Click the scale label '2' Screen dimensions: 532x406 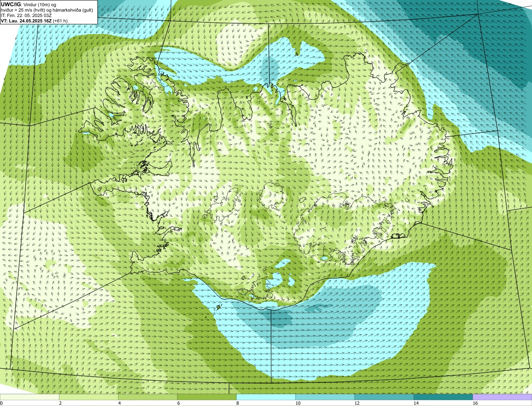[61, 403]
